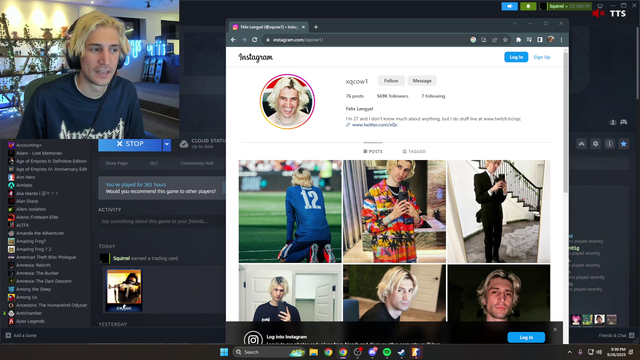Expand dropdown arrow next to STOP
The image size is (640, 360).
point(167,144)
